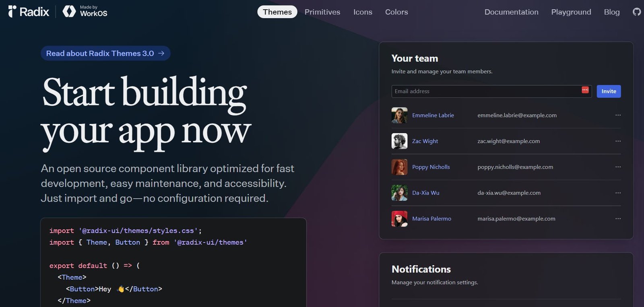Open the Da-Xia Wu options menu
Screen dimensions: 644x307
tap(618, 193)
